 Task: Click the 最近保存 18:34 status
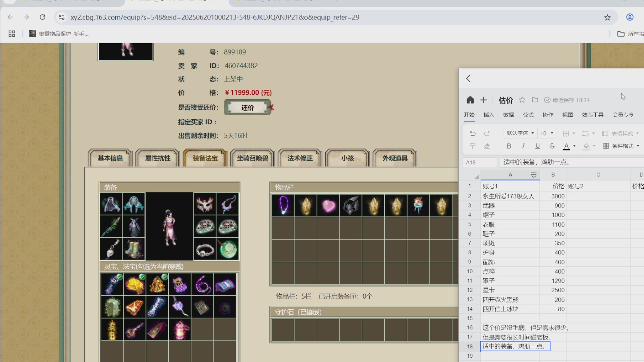tap(567, 100)
